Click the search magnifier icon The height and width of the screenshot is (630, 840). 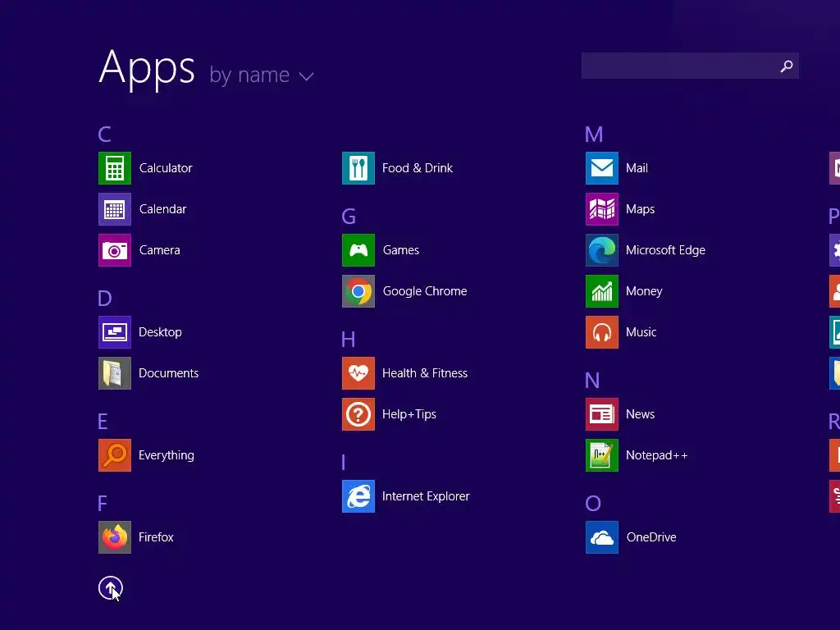point(787,66)
